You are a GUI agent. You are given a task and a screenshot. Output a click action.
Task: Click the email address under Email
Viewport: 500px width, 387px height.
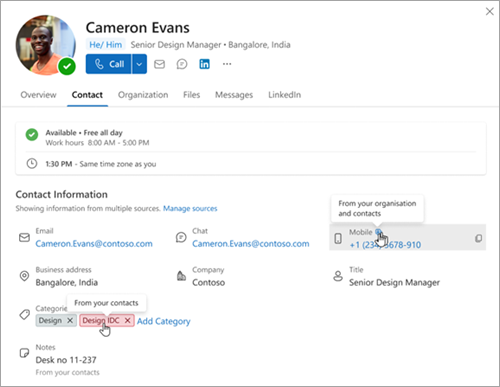coord(94,244)
